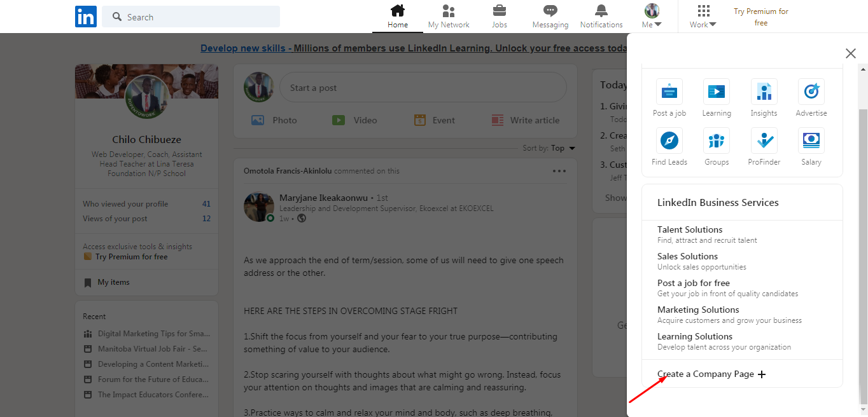Open Digital Marketing Tips recent group
The image size is (868, 417).
point(147,334)
